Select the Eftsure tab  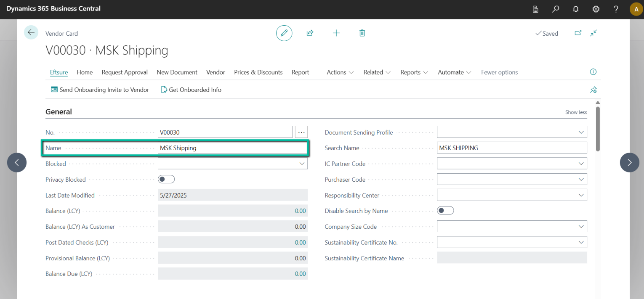(59, 72)
